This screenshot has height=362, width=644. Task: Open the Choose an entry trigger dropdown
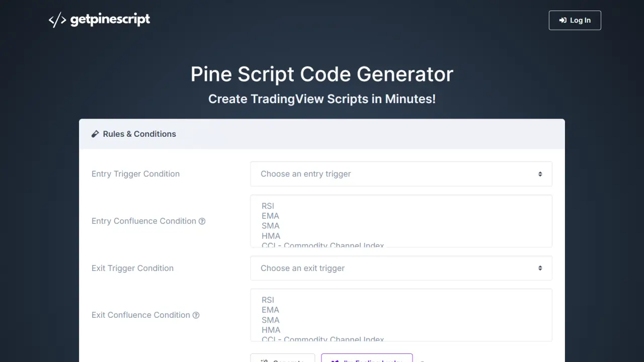[x=401, y=174]
